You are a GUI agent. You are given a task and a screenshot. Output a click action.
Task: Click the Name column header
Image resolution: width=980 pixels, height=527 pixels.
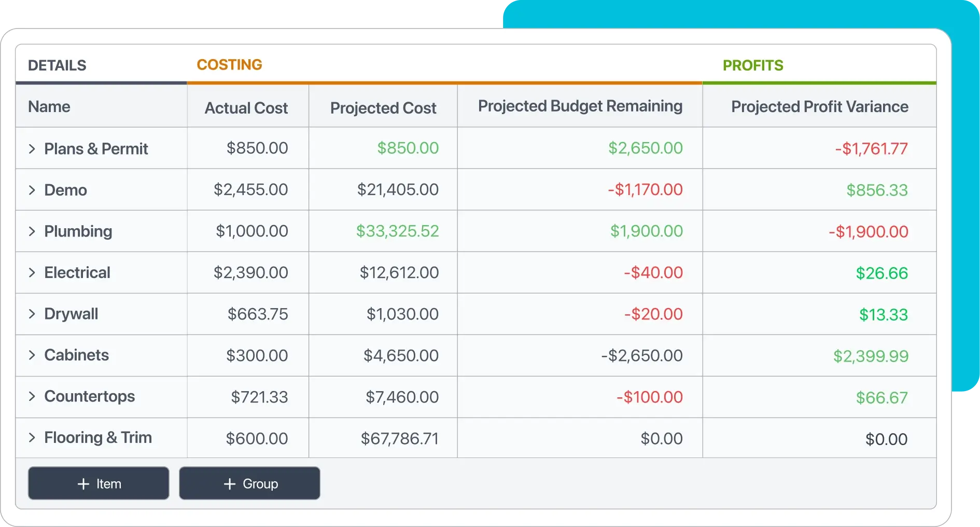tap(49, 107)
